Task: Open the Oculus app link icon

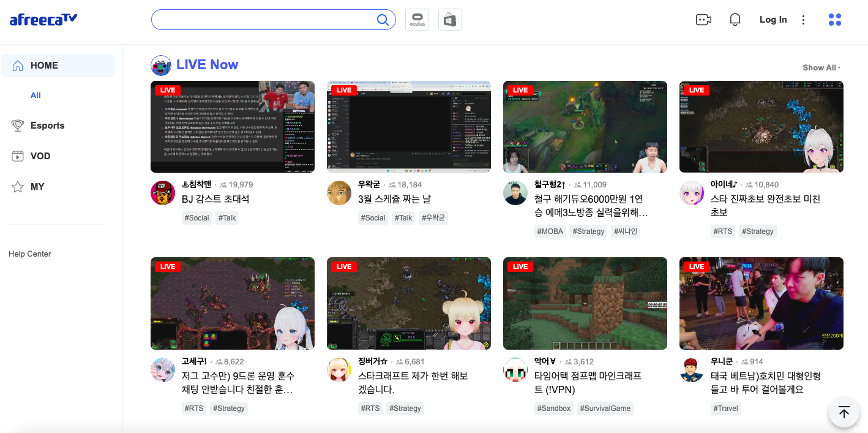Action: pos(417,20)
